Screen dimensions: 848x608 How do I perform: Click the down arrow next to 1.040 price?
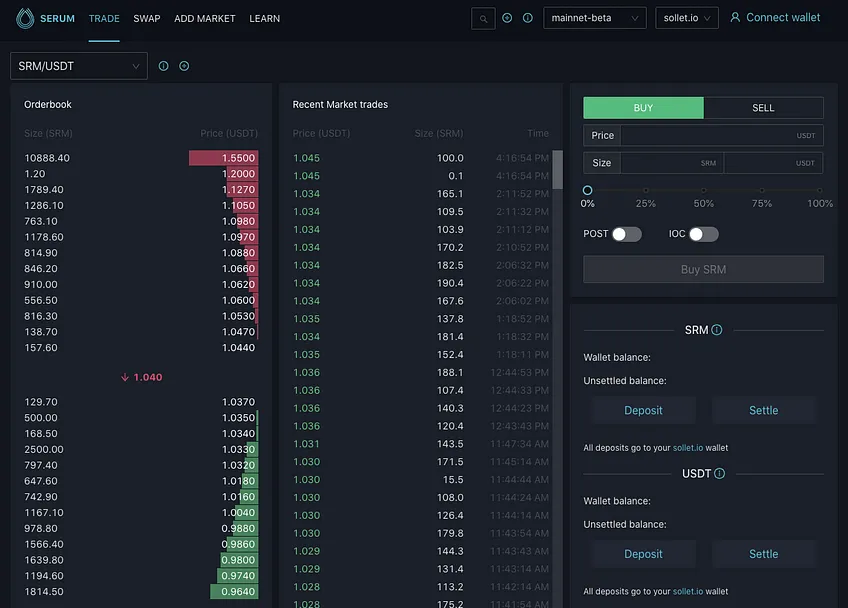[x=125, y=378]
